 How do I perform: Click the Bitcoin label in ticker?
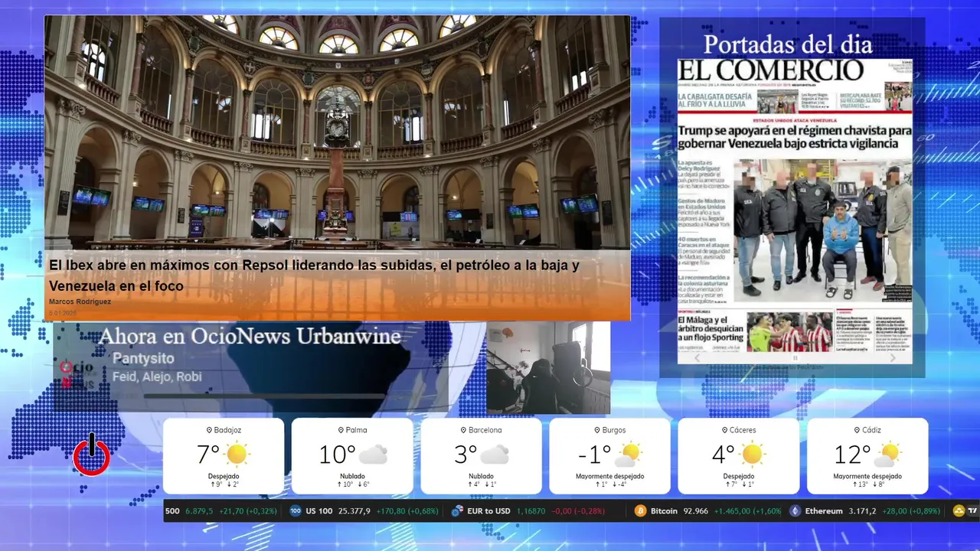tap(664, 510)
